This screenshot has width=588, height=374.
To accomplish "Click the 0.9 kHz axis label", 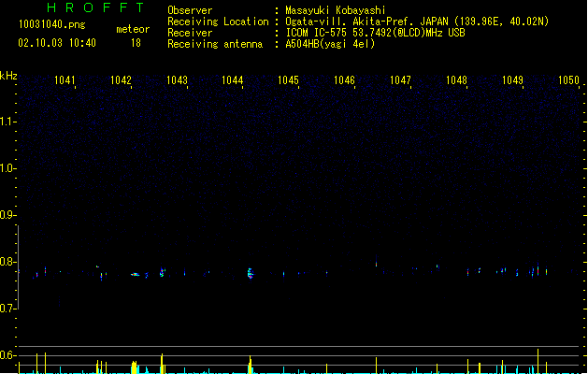I will [x=7, y=215].
